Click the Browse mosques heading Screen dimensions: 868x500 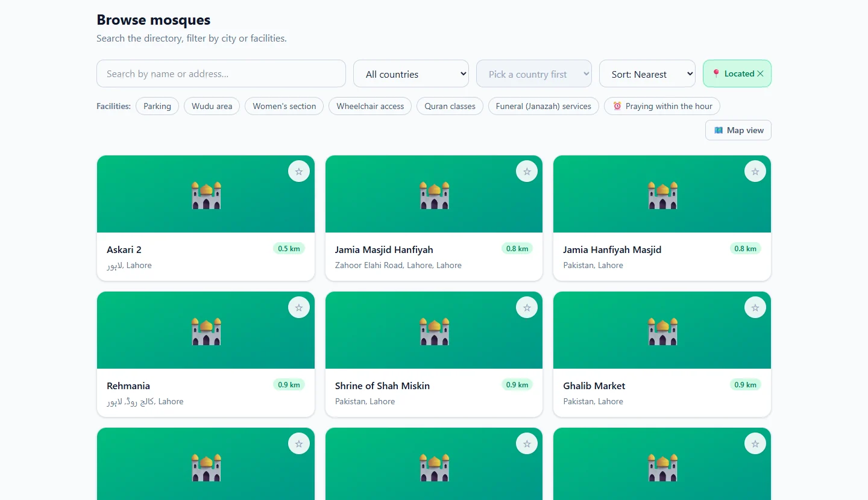point(154,20)
